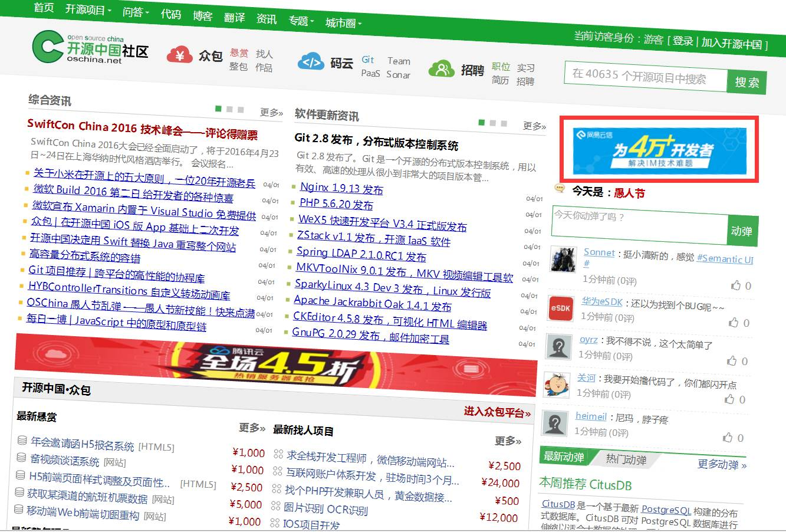Viewport: 786px width, 532px height.
Task: Open PHP 5.6.20 发布 news link
Action: (x=336, y=204)
